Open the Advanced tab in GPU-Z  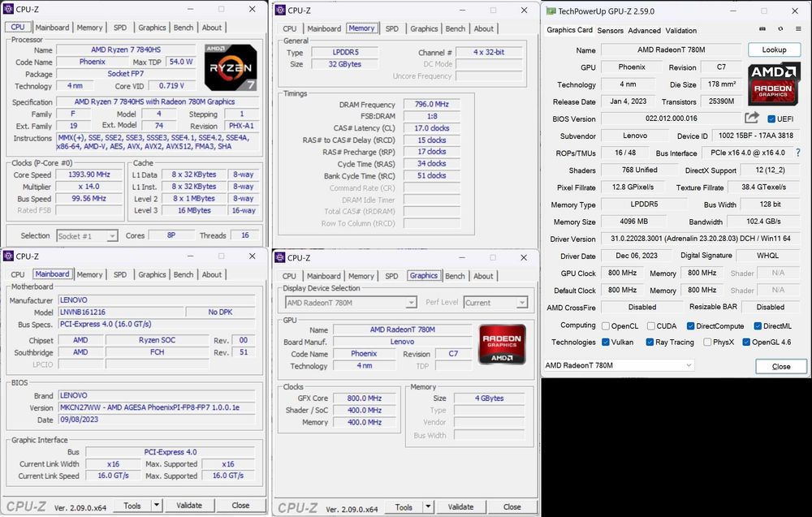(x=644, y=31)
